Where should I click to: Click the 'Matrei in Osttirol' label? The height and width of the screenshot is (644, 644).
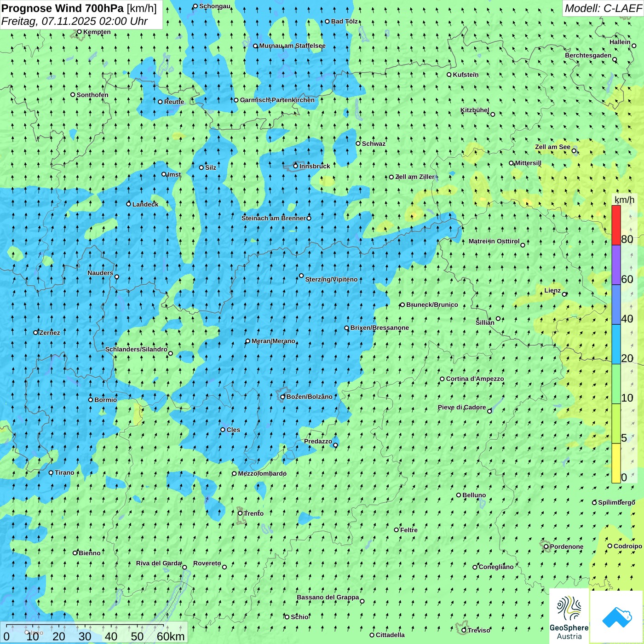pyautogui.click(x=494, y=241)
